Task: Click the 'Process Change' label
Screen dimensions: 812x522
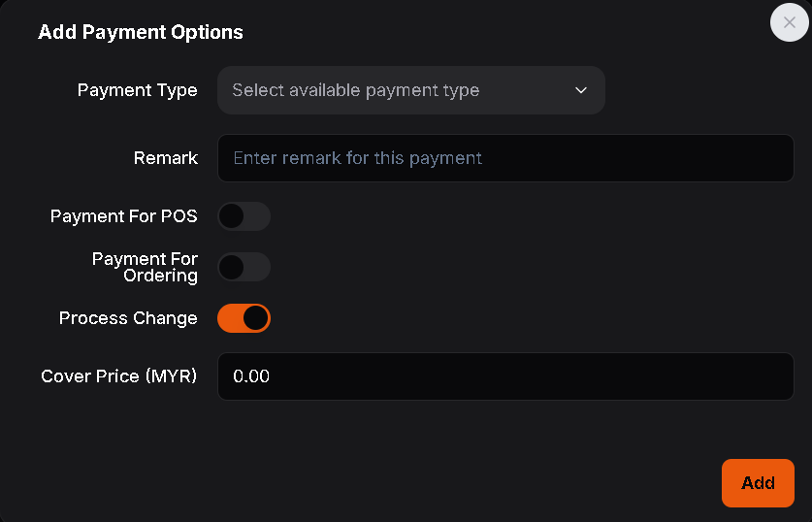Action: (128, 318)
